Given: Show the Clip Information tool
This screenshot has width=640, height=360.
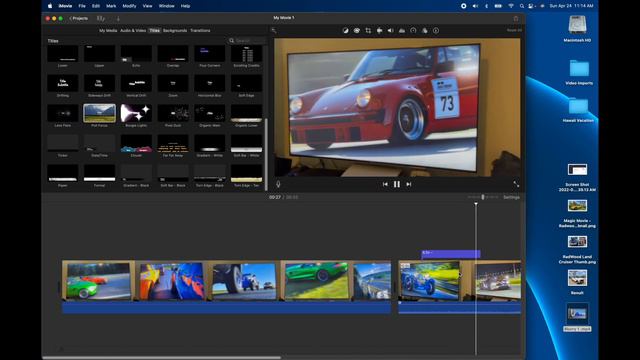Looking at the screenshot, I should (436, 31).
